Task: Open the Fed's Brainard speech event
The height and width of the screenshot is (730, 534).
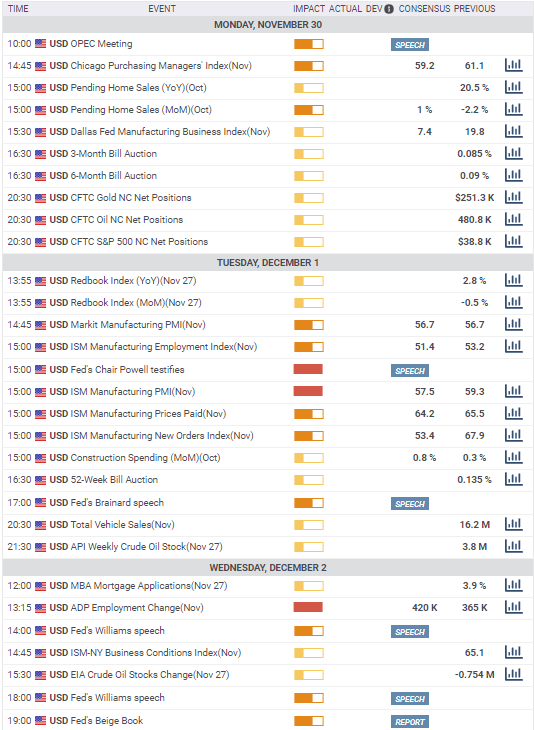Action: [107, 503]
